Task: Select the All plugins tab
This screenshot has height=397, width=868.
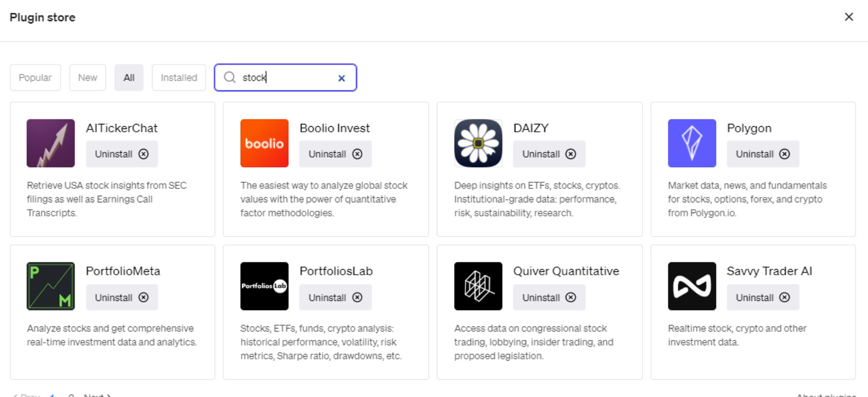Action: pos(129,78)
